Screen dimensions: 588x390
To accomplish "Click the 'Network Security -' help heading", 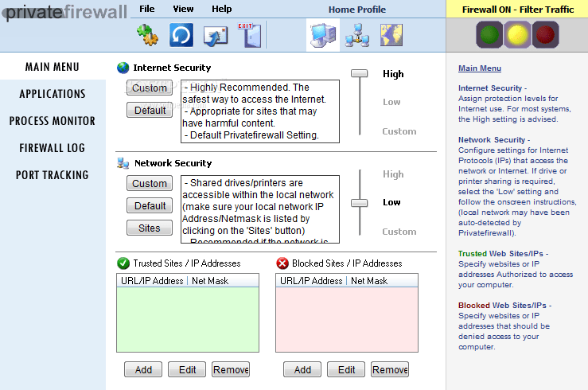I will point(494,140).
